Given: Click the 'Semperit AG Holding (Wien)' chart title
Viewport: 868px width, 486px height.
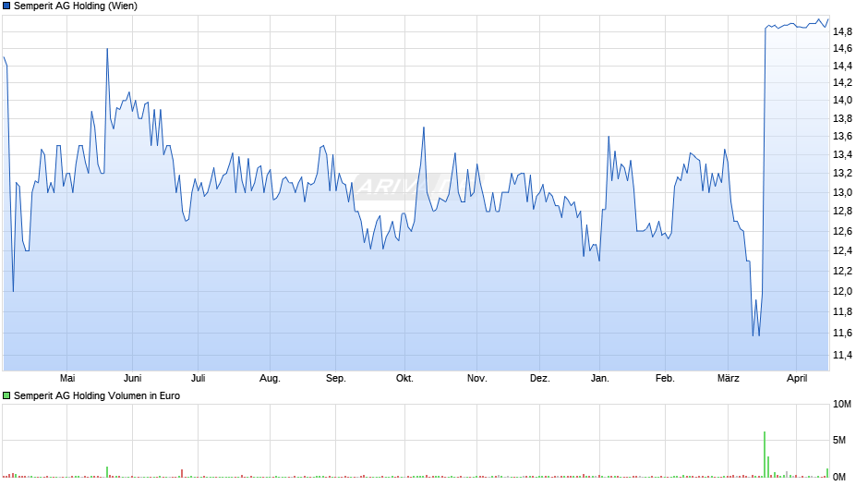Looking at the screenshot, I should (x=76, y=6).
